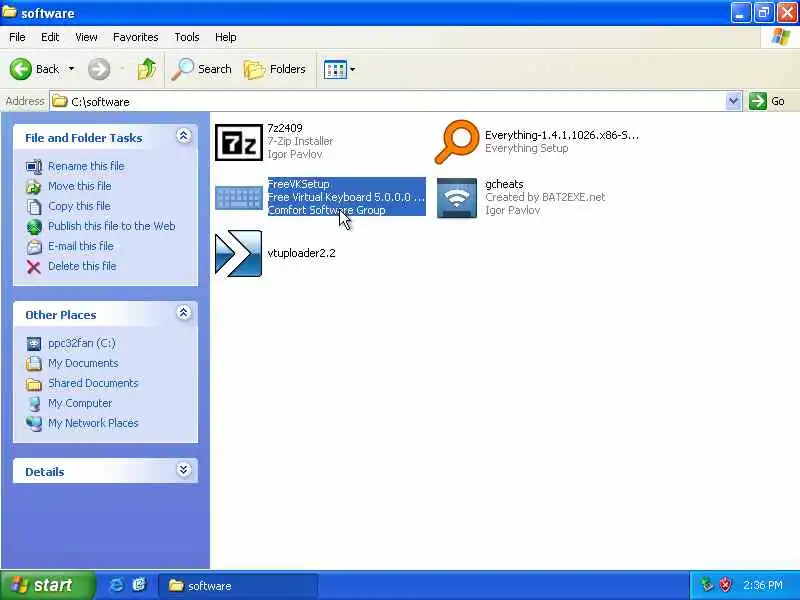Viewport: 800px width, 600px height.
Task: Open the View menu
Action: (86, 37)
